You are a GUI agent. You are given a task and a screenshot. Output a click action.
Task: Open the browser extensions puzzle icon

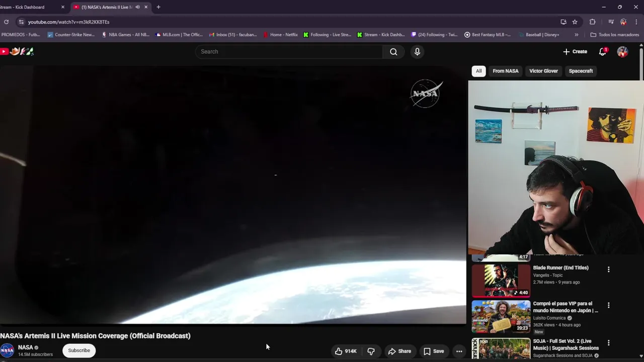coord(593,22)
